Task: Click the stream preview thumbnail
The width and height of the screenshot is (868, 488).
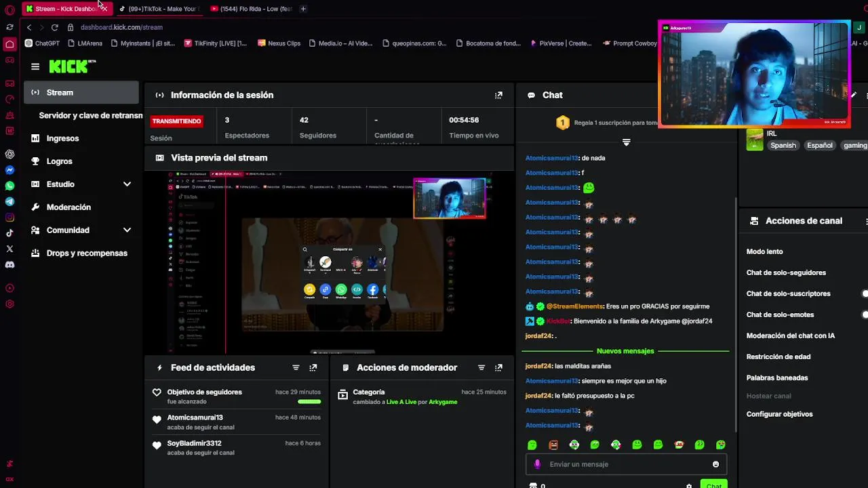Action: 330,263
